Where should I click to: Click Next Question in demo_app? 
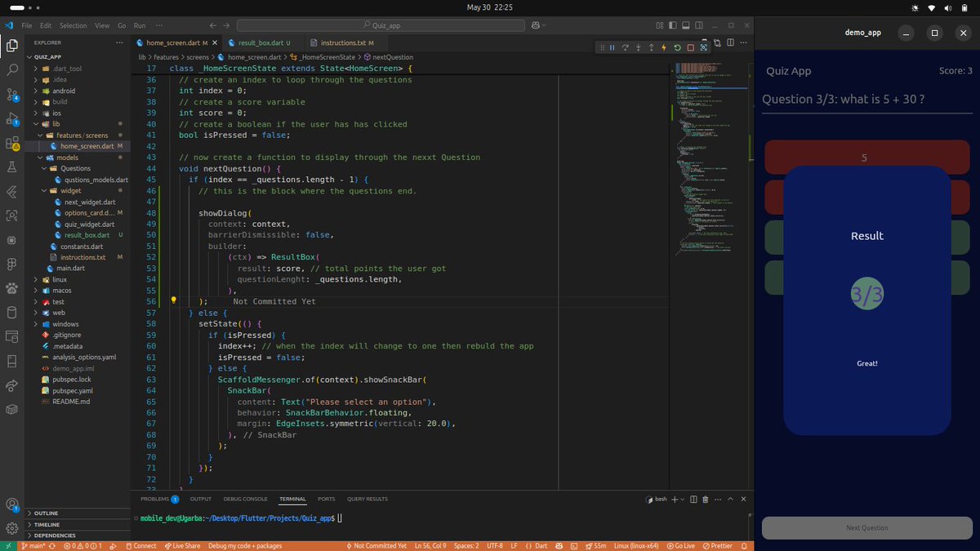[866, 527]
